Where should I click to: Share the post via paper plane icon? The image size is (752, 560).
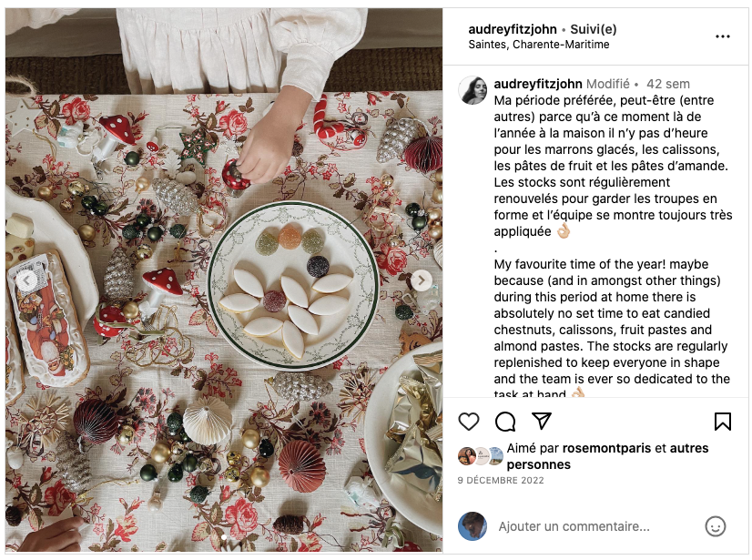point(542,421)
